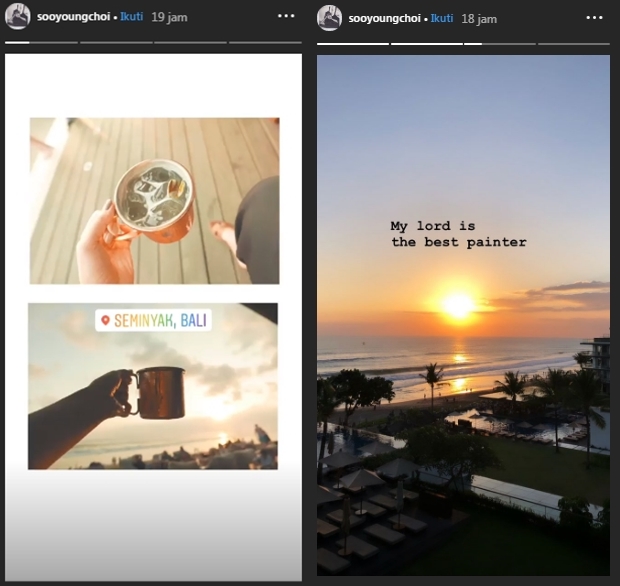Select first progress segment in left story

click(x=41, y=42)
